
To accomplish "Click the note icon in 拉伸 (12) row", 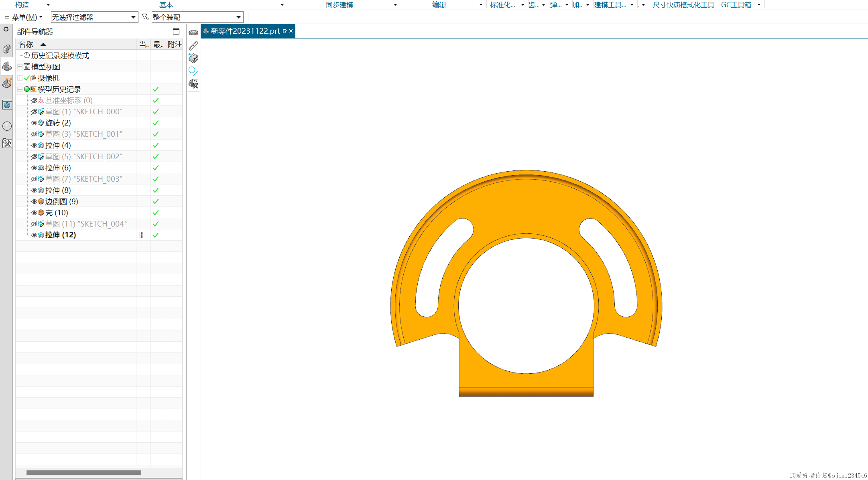I will coord(141,235).
